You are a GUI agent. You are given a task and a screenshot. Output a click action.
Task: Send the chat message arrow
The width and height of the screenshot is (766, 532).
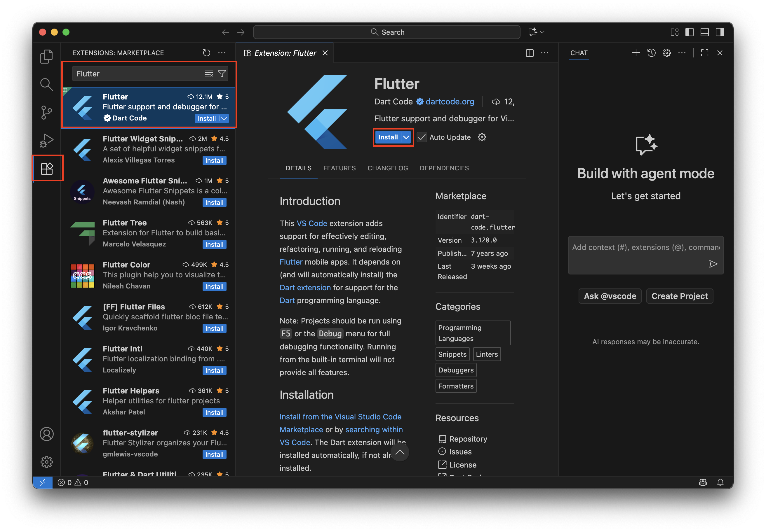[x=713, y=264]
